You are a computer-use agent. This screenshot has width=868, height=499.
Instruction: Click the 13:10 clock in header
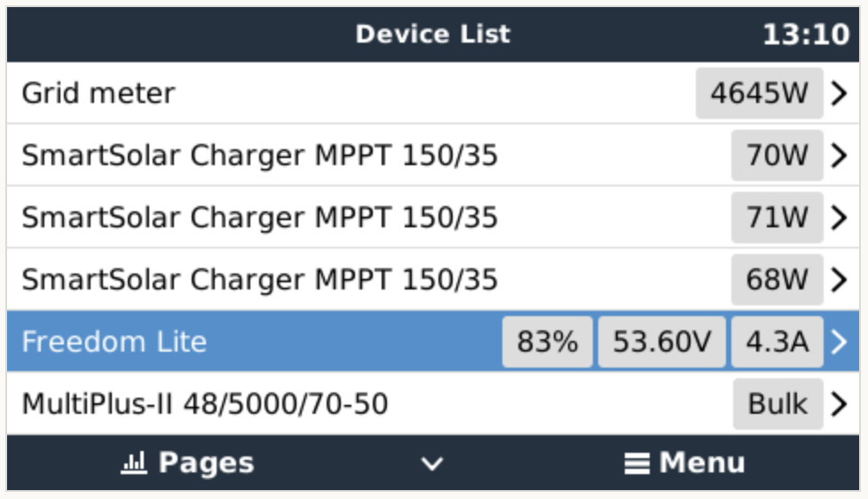805,35
